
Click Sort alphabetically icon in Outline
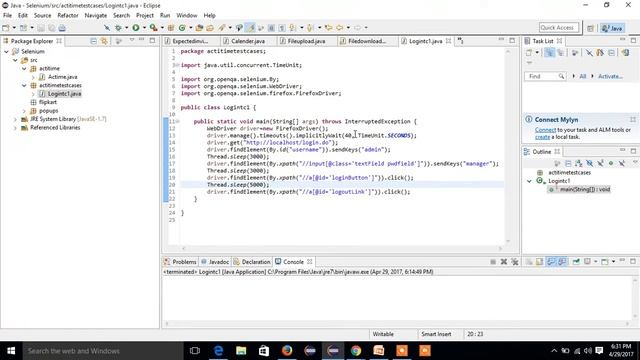[578, 163]
